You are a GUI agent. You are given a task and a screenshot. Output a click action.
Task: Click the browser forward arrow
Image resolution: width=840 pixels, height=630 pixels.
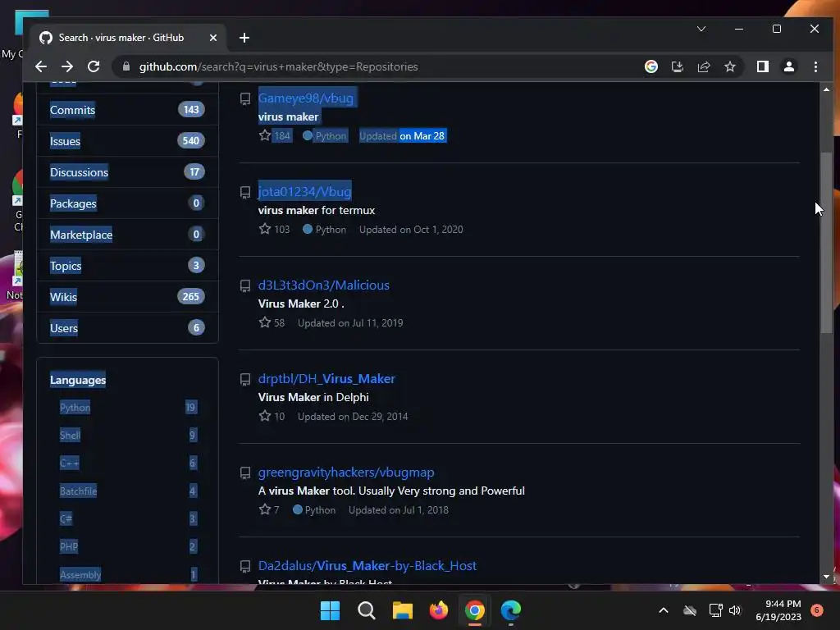pos(67,66)
